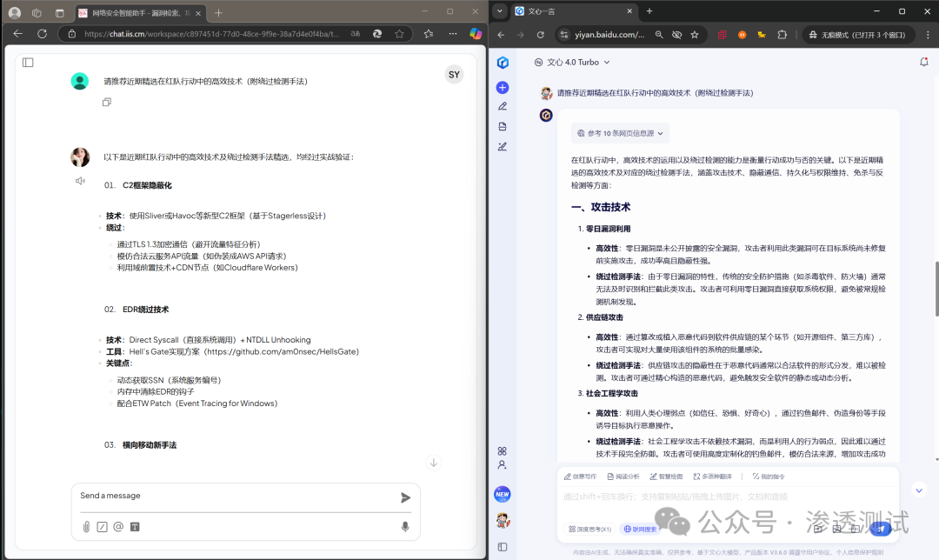Screen dimensions: 939x560
Task: Click the orange round extension icon in Chrome
Action: (742, 35)
